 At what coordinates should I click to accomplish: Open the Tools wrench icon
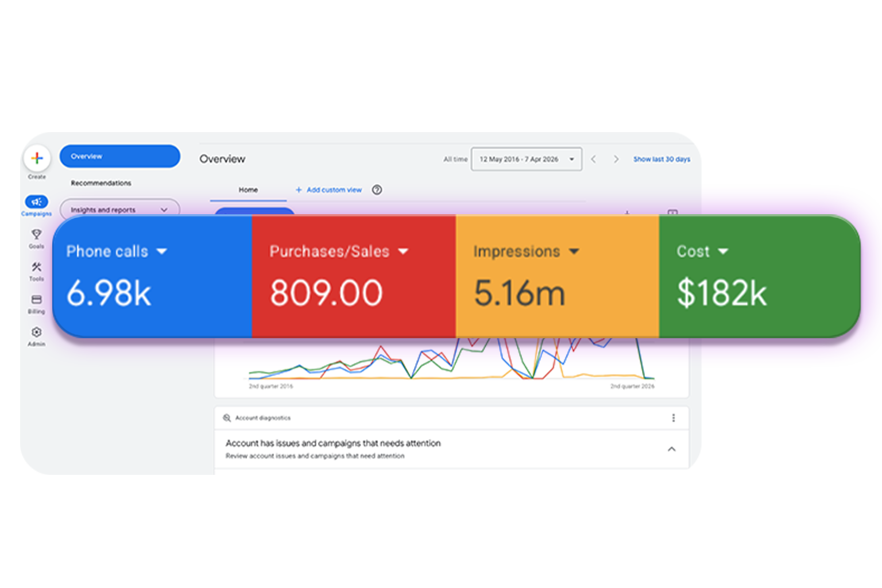36,267
